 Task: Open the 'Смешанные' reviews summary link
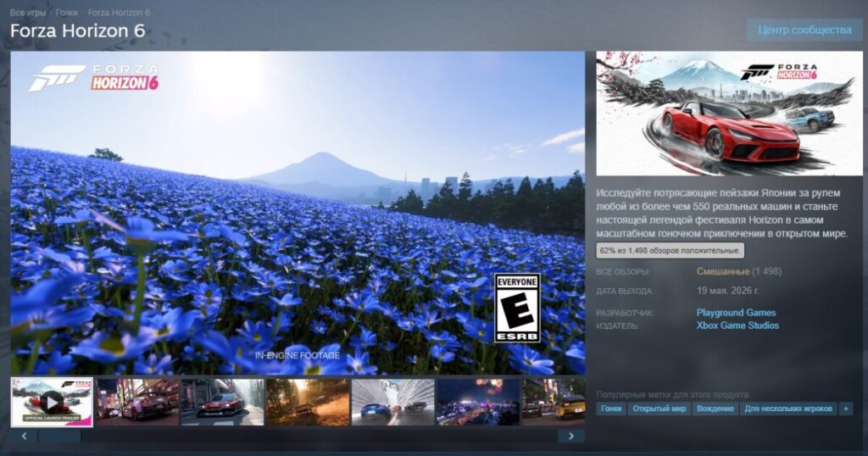click(723, 272)
